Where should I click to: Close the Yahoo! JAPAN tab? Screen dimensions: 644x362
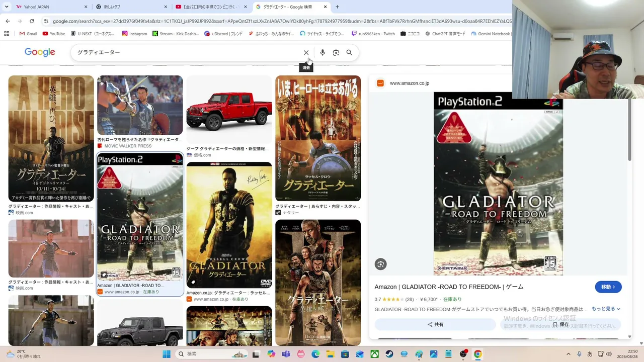[86, 7]
